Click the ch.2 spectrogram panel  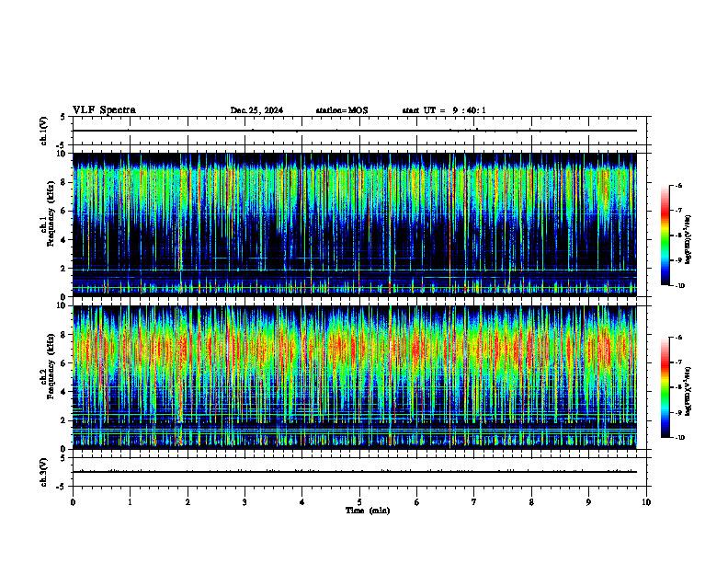(x=355, y=377)
